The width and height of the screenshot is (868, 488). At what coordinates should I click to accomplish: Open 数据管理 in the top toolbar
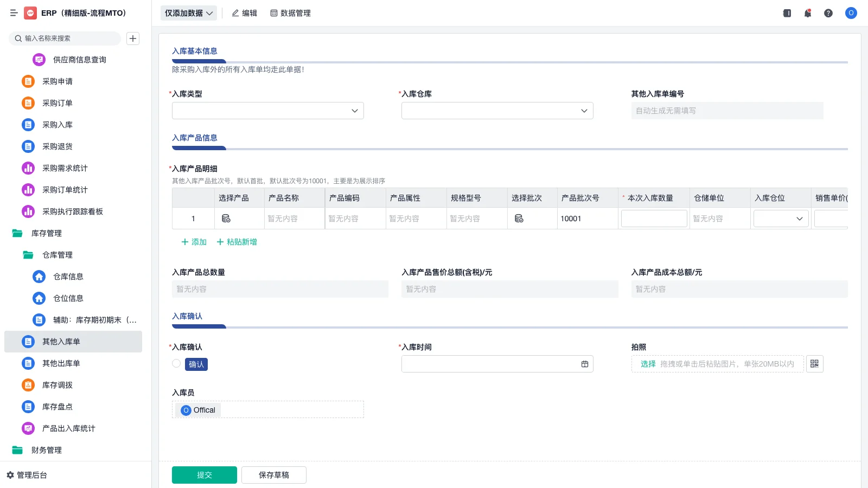pyautogui.click(x=290, y=13)
